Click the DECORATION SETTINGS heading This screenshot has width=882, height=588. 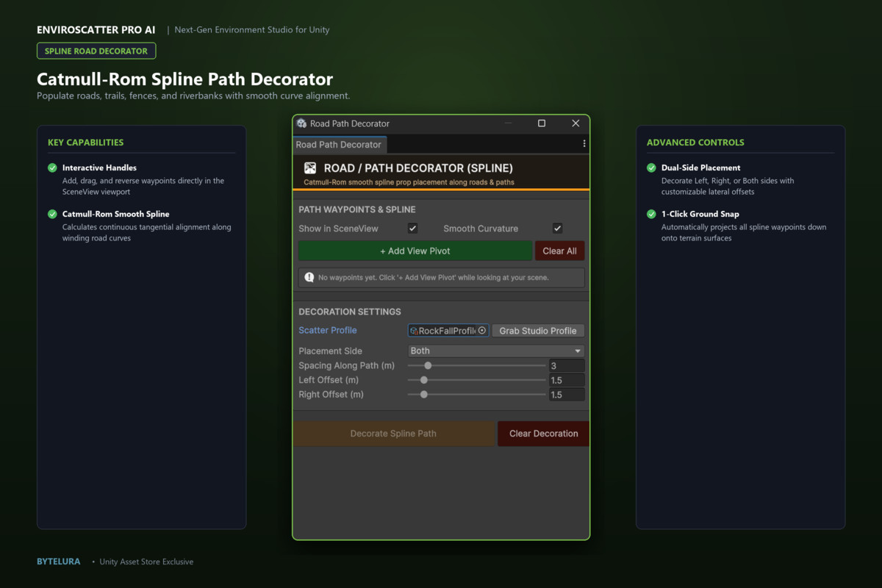click(350, 312)
